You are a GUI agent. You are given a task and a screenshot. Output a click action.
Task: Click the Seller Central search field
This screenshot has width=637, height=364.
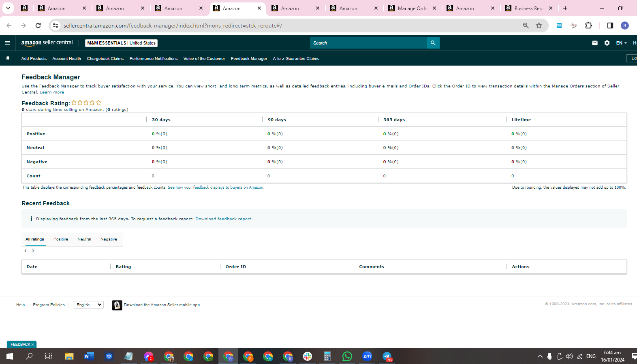pyautogui.click(x=368, y=43)
